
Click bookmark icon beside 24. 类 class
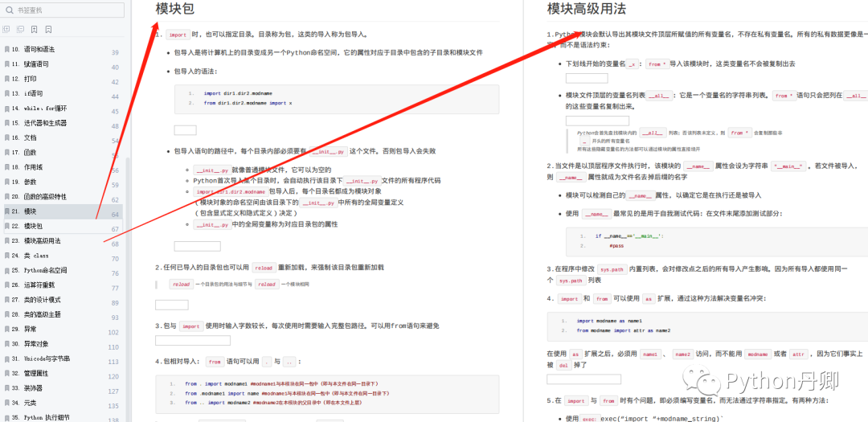pos(6,256)
